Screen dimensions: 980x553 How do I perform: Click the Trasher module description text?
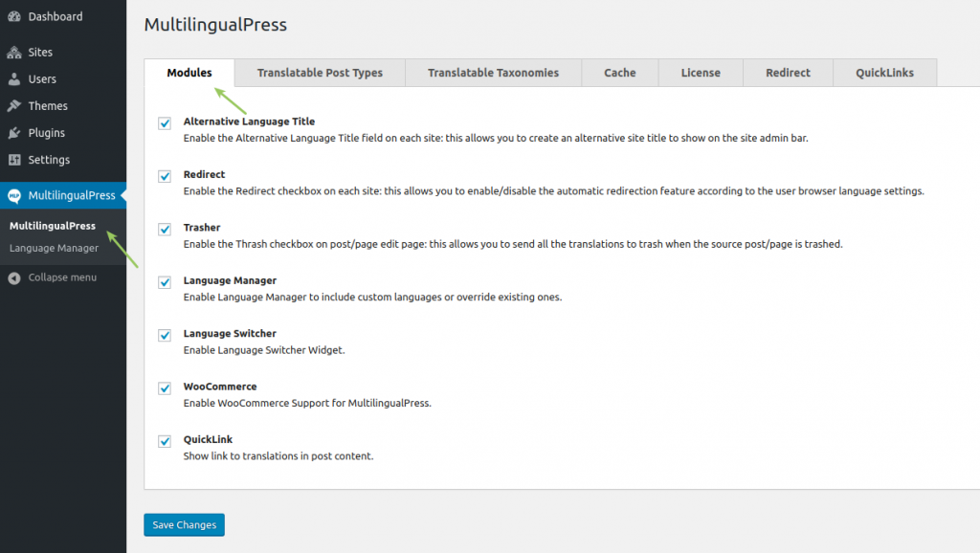pyautogui.click(x=513, y=244)
